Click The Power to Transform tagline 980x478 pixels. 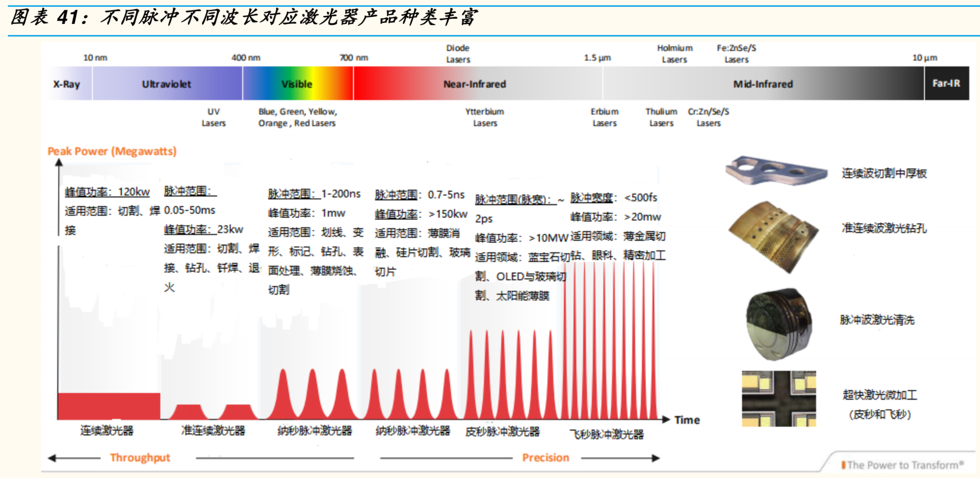tap(902, 465)
